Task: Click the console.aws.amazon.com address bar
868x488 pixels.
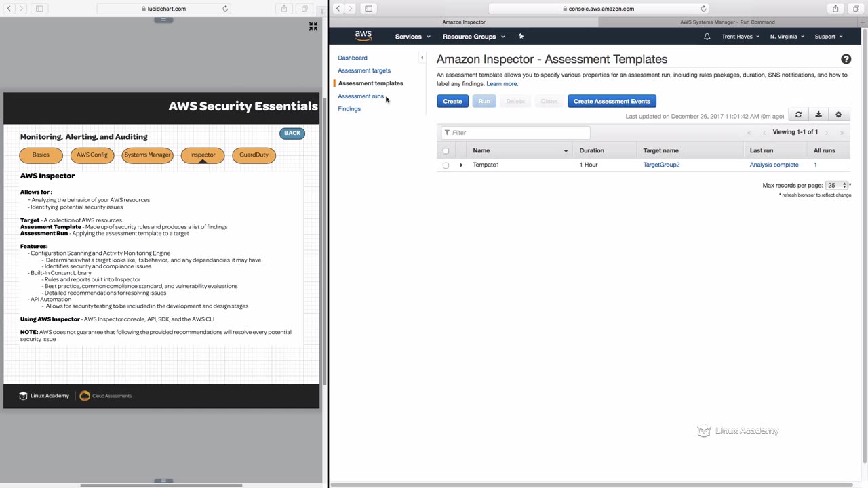Action: (599, 9)
